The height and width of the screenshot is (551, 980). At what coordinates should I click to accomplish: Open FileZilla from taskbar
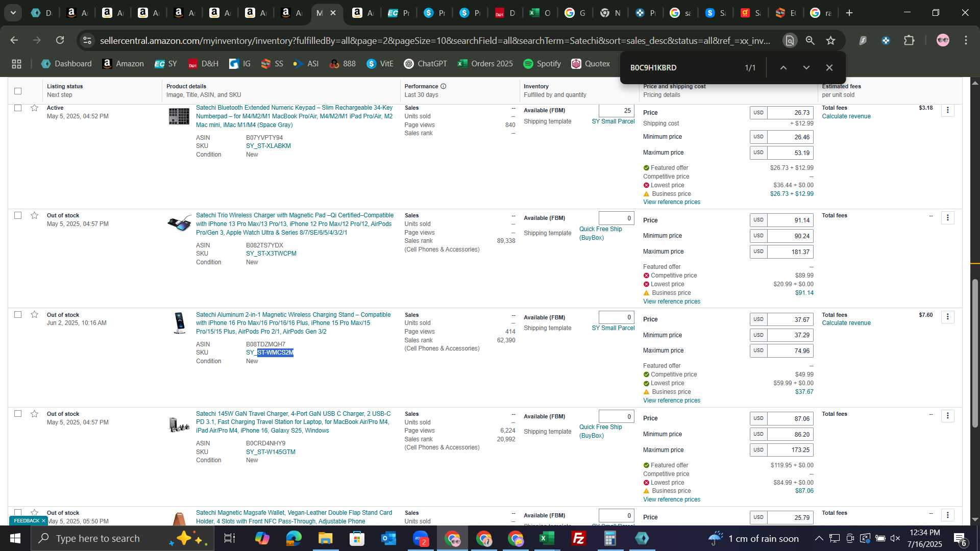(x=578, y=538)
